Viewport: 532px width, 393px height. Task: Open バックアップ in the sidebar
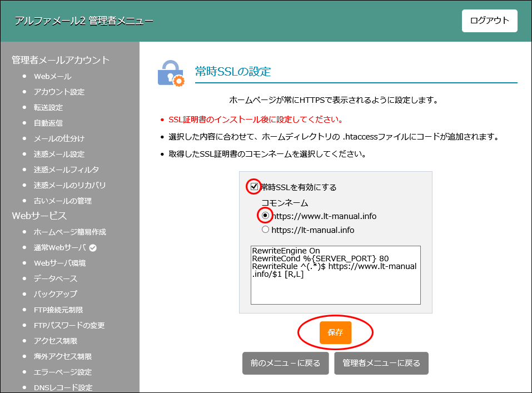55,294
